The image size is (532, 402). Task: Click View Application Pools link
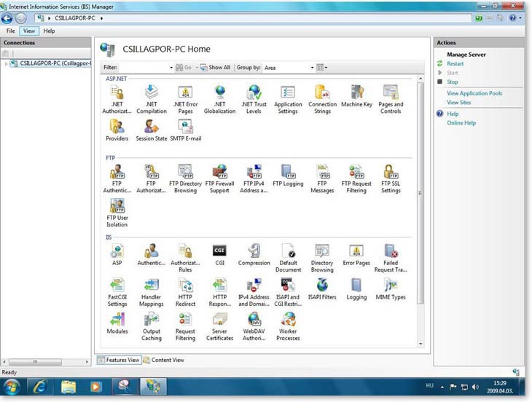pyautogui.click(x=474, y=93)
